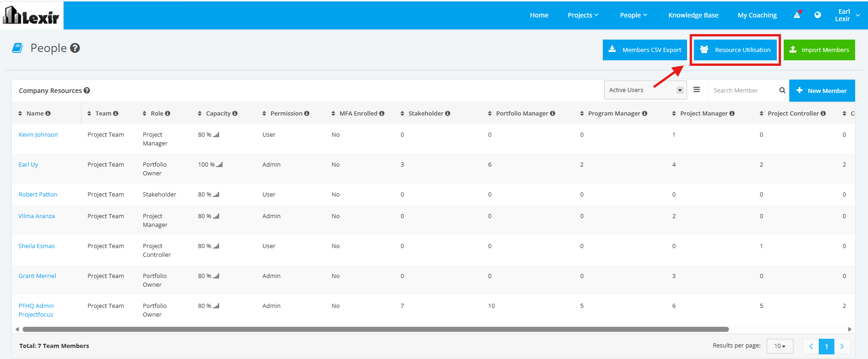Click the info icon next to Team column
Viewport: 868px width, 359px height.
(x=116, y=113)
